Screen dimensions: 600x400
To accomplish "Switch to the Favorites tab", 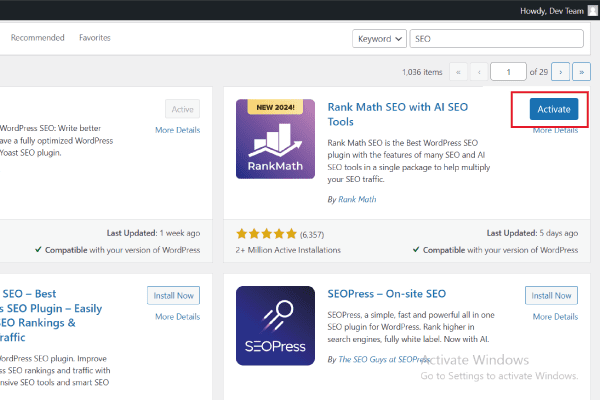I will (95, 38).
